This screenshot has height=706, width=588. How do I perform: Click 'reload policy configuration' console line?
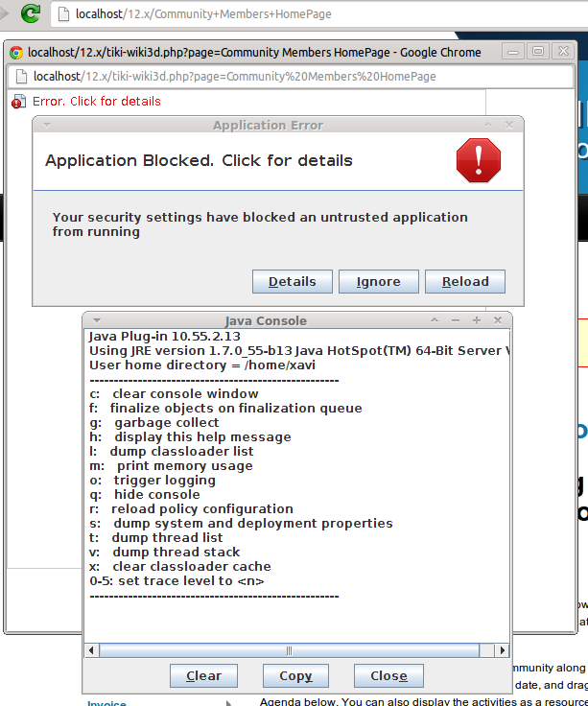pos(191,508)
